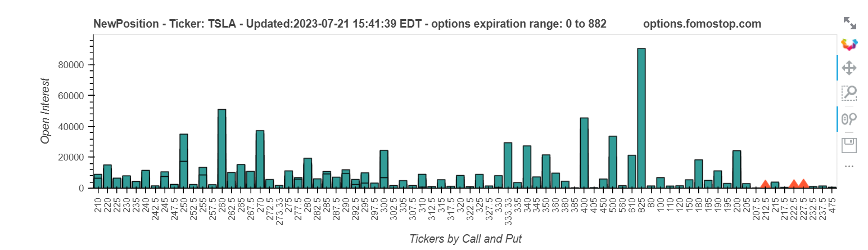Click the red triangle marker at 212.5
This screenshot has height=250, width=868.
click(765, 184)
